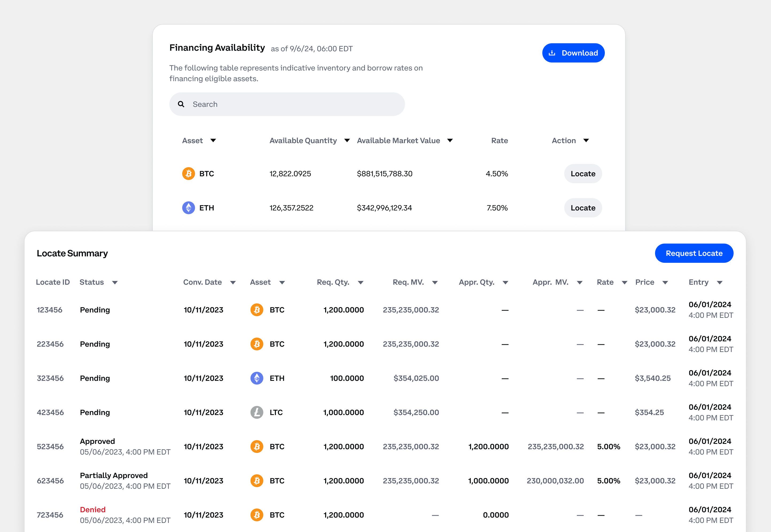Click BTC icon in locate row 223456

[257, 344]
